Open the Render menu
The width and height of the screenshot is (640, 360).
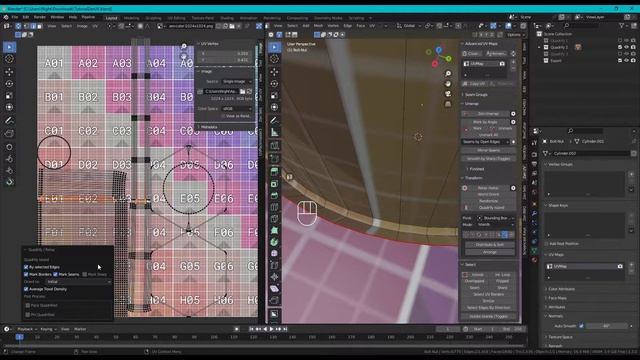[x=40, y=18]
